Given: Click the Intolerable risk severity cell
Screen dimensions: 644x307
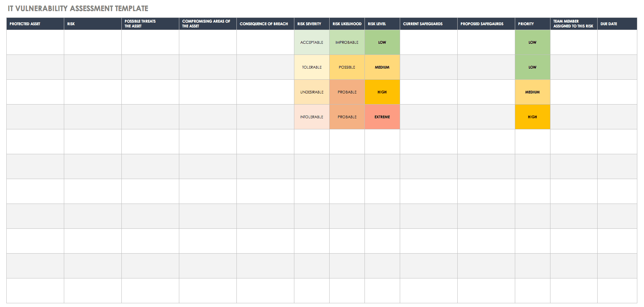Looking at the screenshot, I should click(x=311, y=117).
